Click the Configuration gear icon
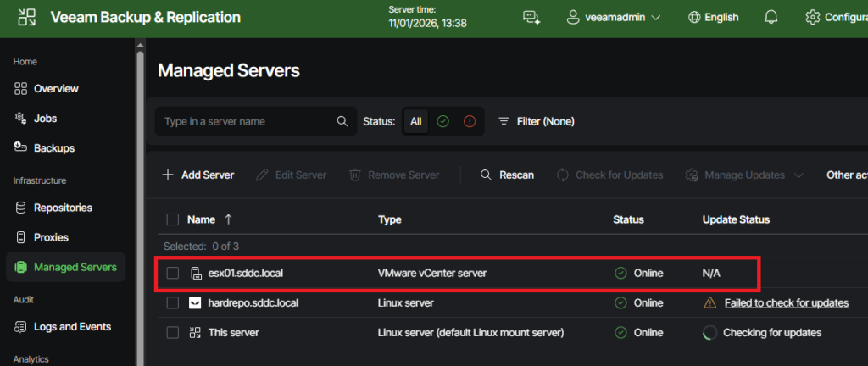 tap(812, 17)
